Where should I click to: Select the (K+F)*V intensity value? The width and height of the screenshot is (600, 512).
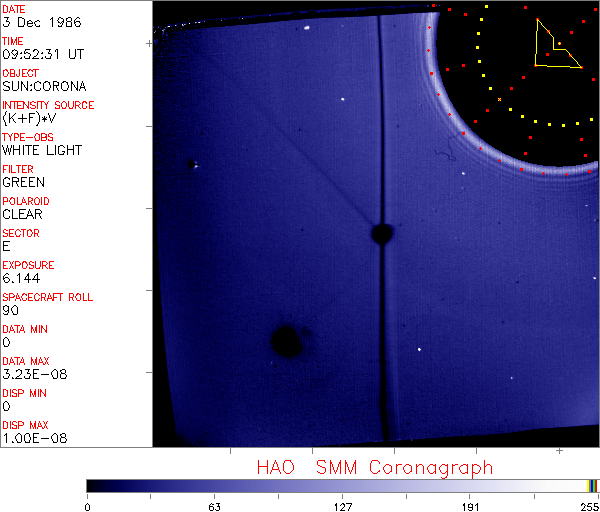pos(29,119)
